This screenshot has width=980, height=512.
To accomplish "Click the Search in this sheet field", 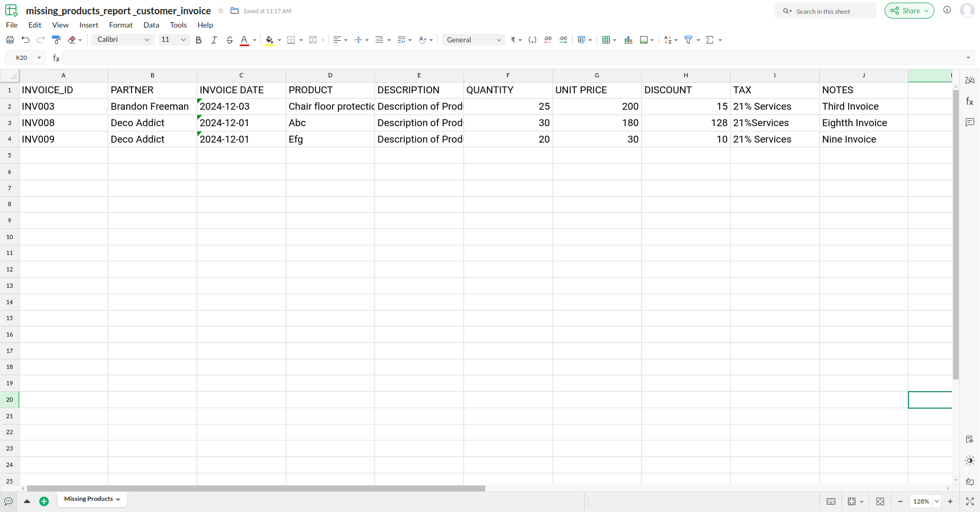I will [x=825, y=11].
